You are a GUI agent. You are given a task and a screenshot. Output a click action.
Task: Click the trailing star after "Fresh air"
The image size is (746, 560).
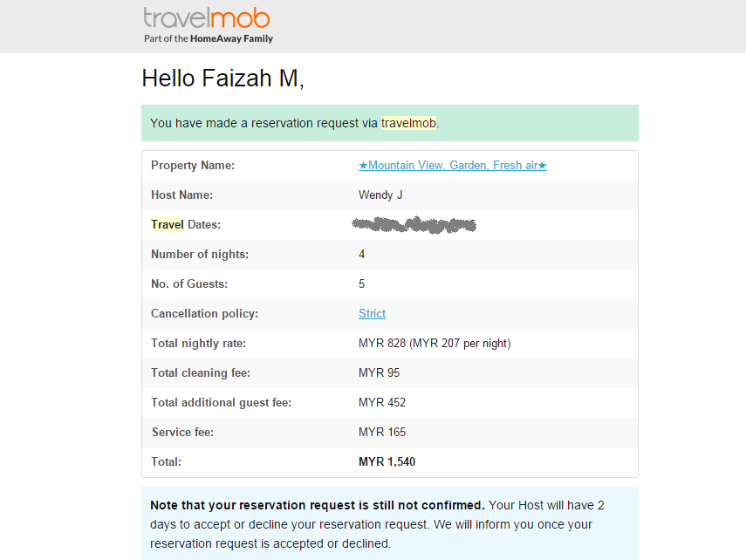pos(542,166)
